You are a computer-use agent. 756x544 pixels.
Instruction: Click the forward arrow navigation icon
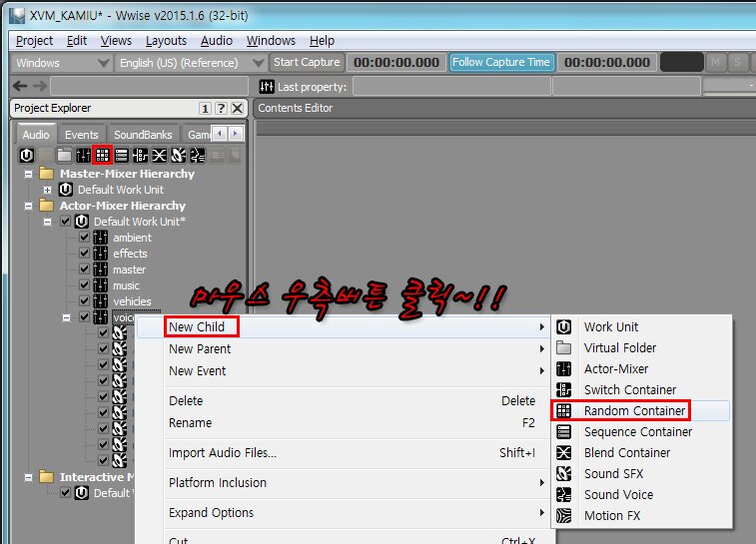40,86
